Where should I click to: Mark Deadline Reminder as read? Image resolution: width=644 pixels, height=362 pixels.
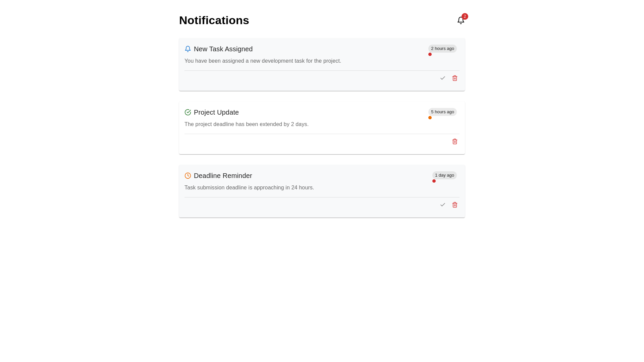[442, 205]
